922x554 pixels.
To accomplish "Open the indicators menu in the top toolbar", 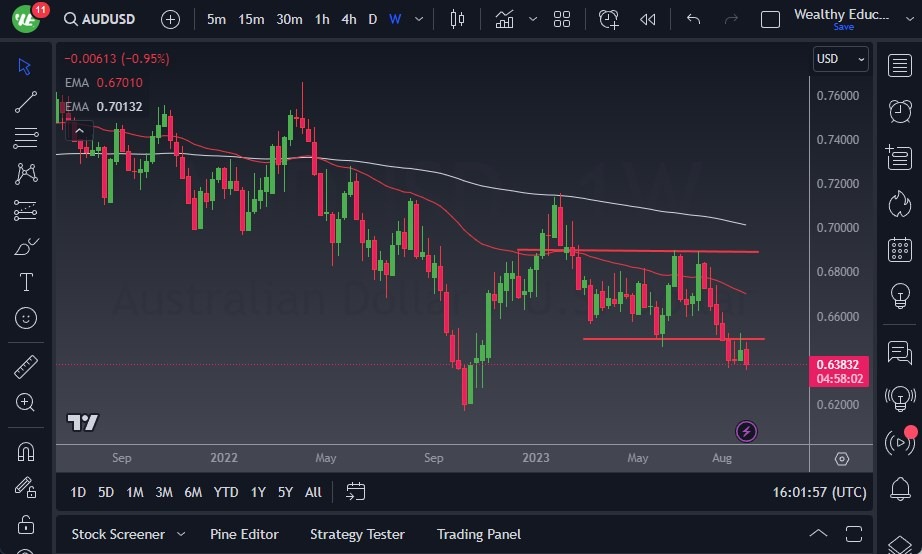I will 505,19.
